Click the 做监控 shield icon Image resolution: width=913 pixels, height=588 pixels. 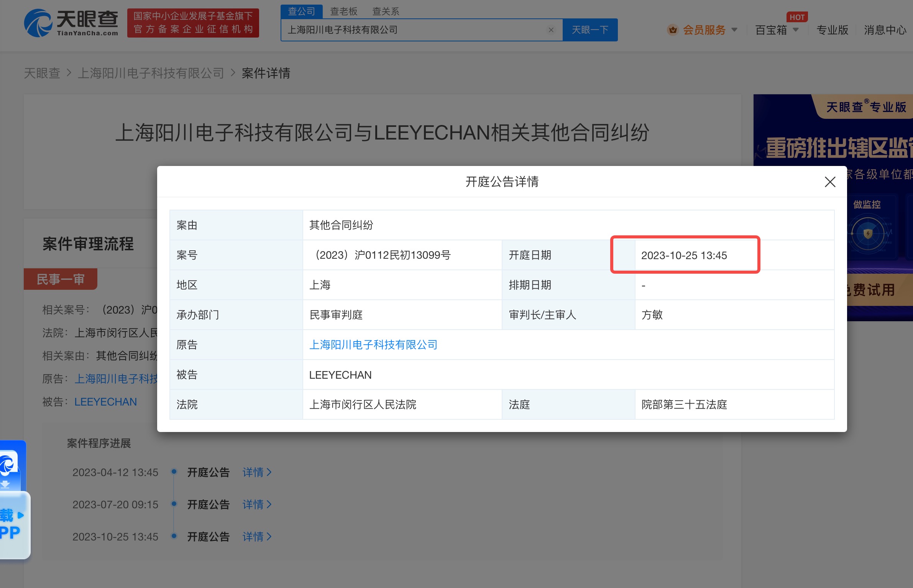click(x=868, y=233)
